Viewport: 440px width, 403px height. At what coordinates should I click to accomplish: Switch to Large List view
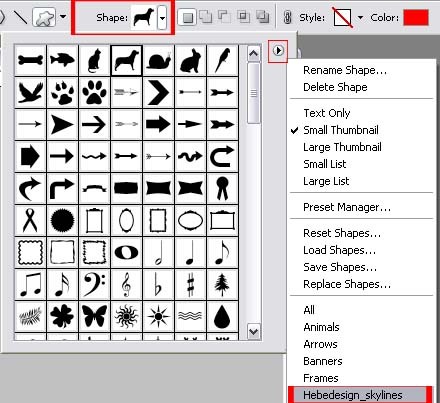(326, 181)
